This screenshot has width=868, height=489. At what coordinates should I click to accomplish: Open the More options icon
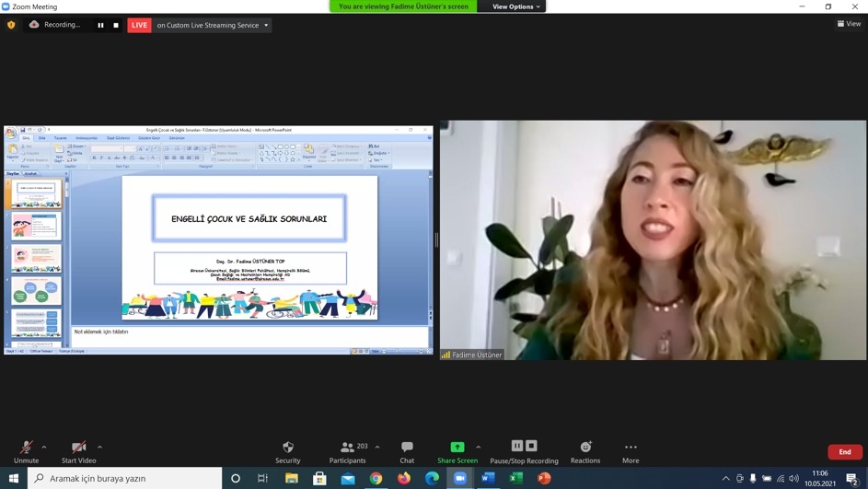(631, 448)
